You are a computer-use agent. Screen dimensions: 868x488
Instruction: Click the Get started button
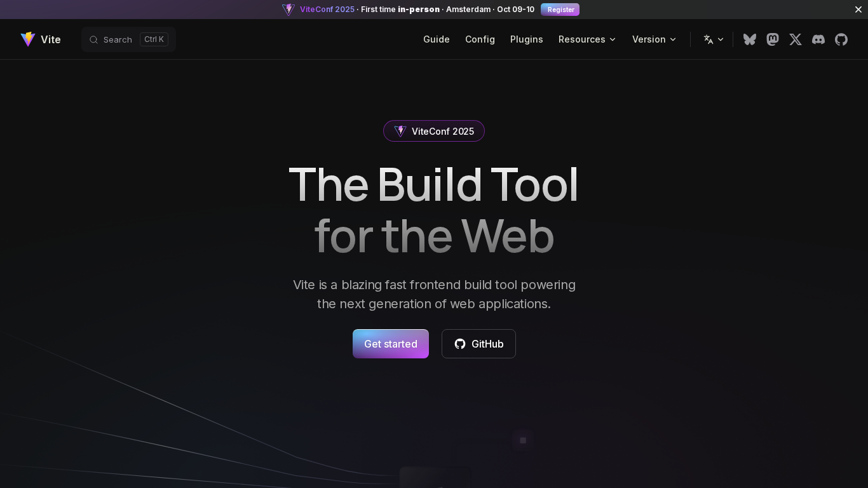pos(391,344)
